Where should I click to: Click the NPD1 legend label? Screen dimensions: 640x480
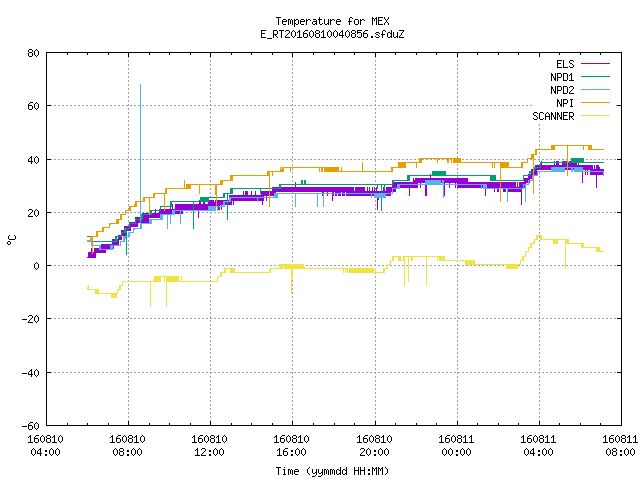tap(562, 77)
